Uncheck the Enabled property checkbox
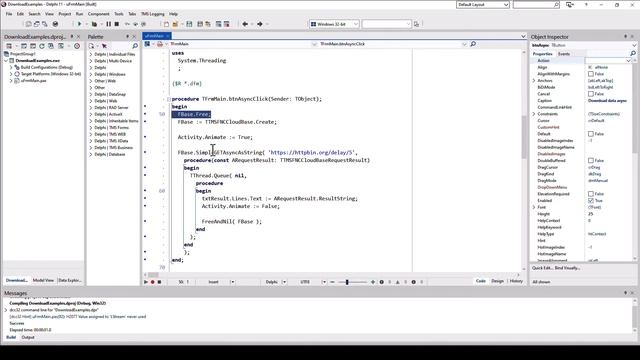The width and height of the screenshot is (640, 360). 591,200
